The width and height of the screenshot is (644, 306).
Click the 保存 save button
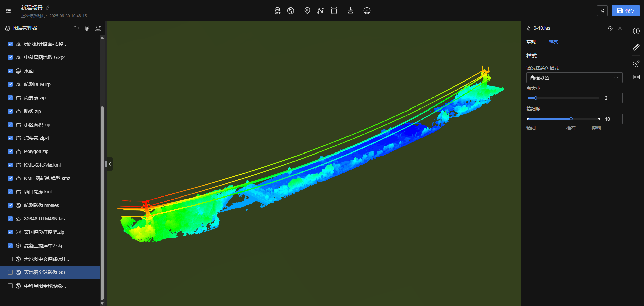pos(626,11)
